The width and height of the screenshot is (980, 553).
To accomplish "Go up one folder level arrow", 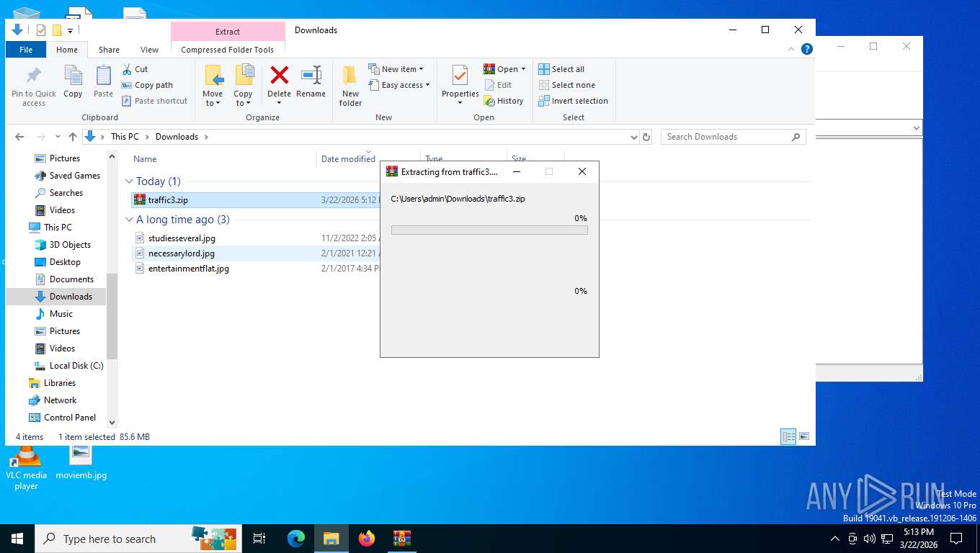I will pyautogui.click(x=73, y=137).
